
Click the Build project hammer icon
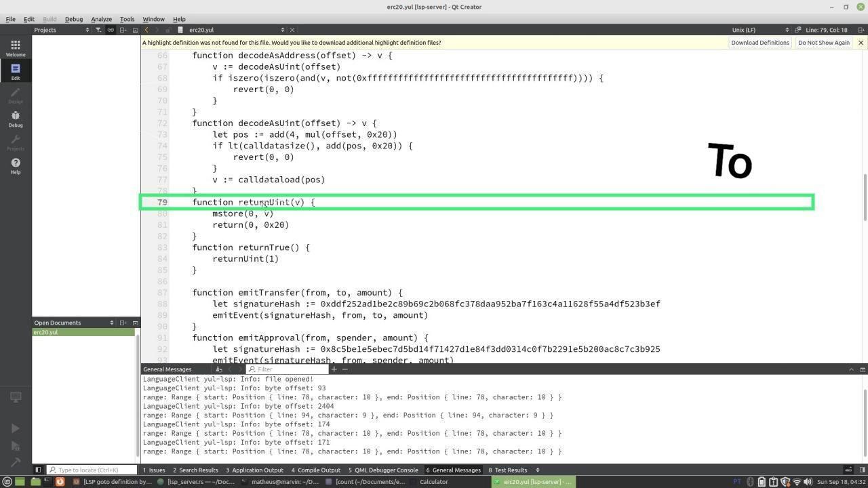click(x=16, y=462)
